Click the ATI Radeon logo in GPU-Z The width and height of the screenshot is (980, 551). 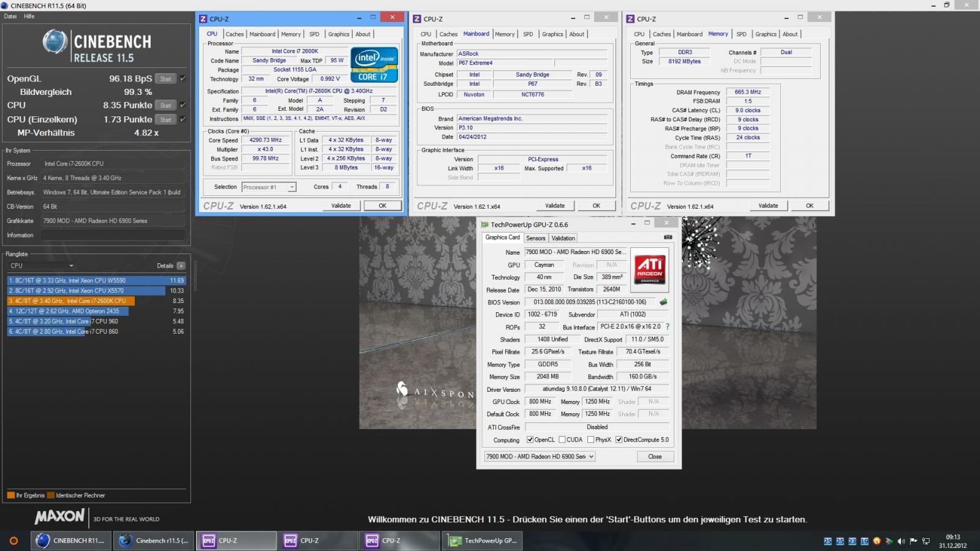point(650,270)
